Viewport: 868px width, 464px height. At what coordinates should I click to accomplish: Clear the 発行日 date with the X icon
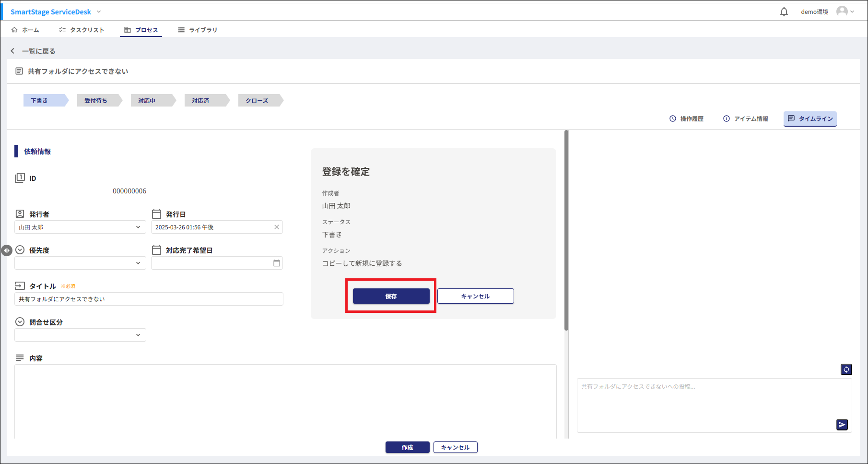[x=277, y=227]
